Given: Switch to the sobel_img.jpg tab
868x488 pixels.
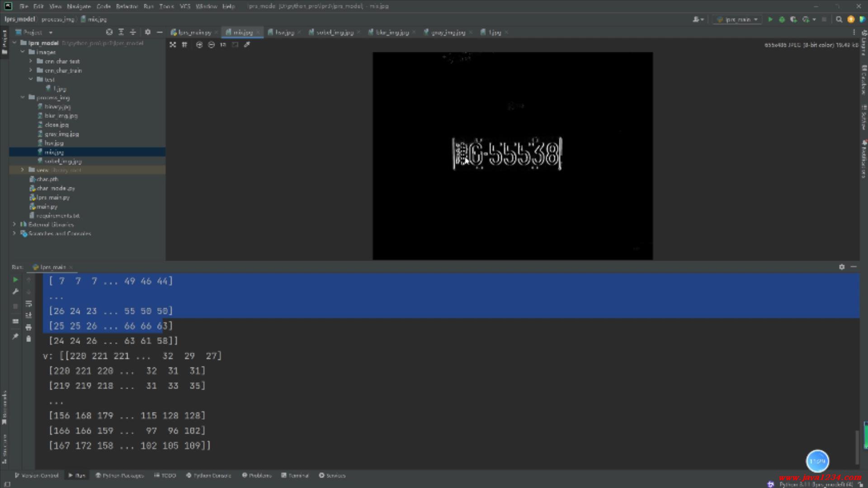Looking at the screenshot, I should coord(334,33).
